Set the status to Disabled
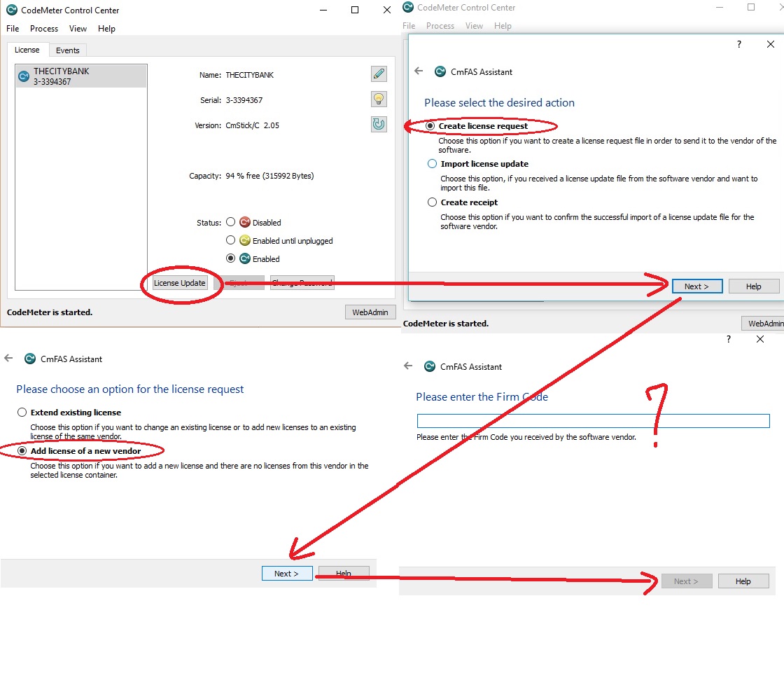The image size is (784, 685). 231,222
